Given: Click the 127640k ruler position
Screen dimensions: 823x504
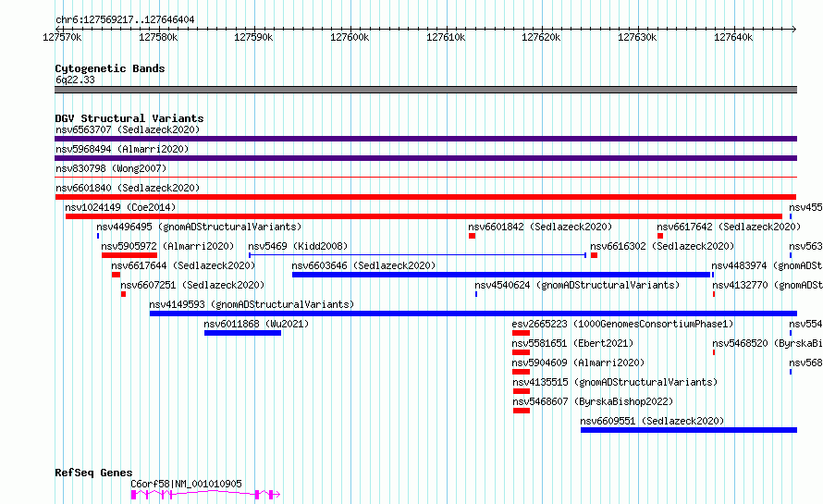Looking at the screenshot, I should click(x=733, y=37).
